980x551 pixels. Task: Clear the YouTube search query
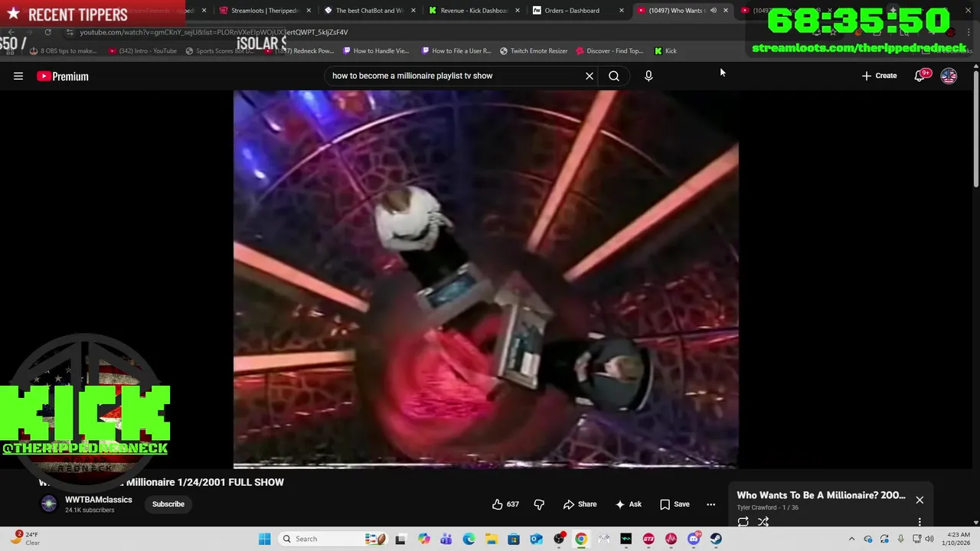pyautogui.click(x=590, y=76)
